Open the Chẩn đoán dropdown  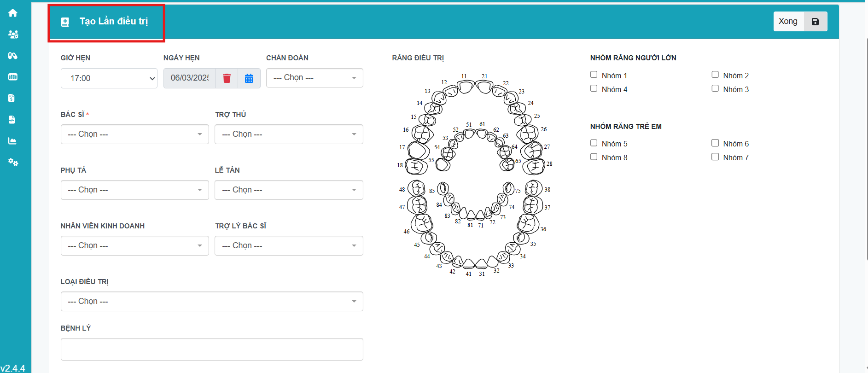(x=315, y=78)
